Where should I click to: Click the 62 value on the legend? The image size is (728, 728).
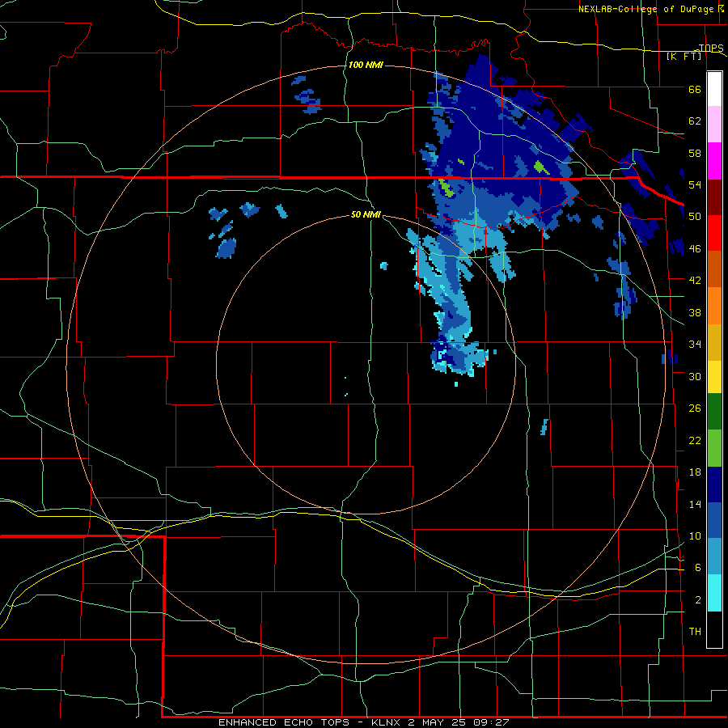(x=695, y=121)
